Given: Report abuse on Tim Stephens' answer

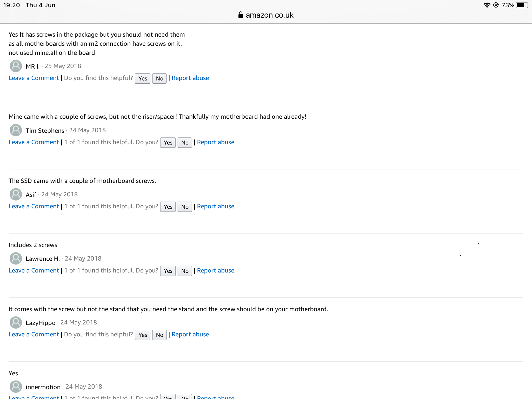Looking at the screenshot, I should pyautogui.click(x=216, y=142).
